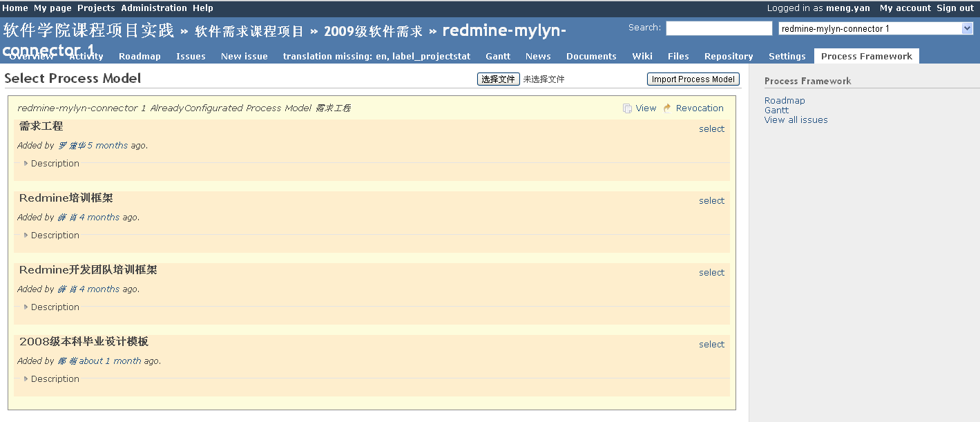Open the Roadmap tab
The height and width of the screenshot is (422, 980).
tap(140, 57)
